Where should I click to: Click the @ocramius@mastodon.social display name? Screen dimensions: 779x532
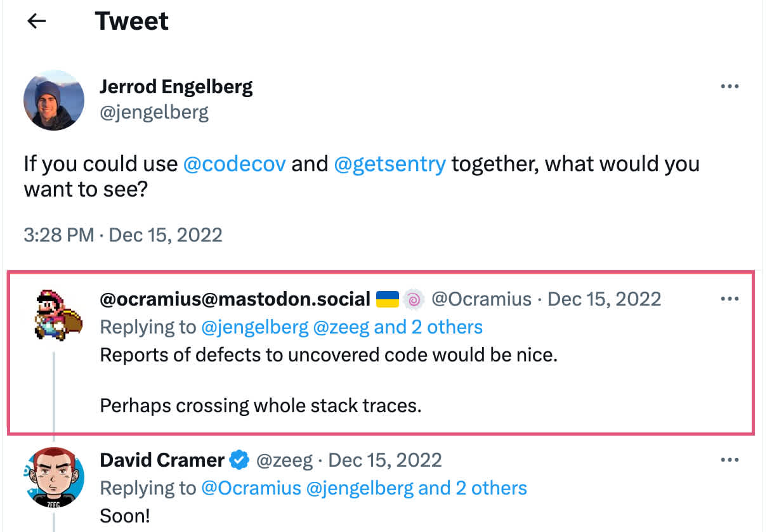(x=235, y=299)
